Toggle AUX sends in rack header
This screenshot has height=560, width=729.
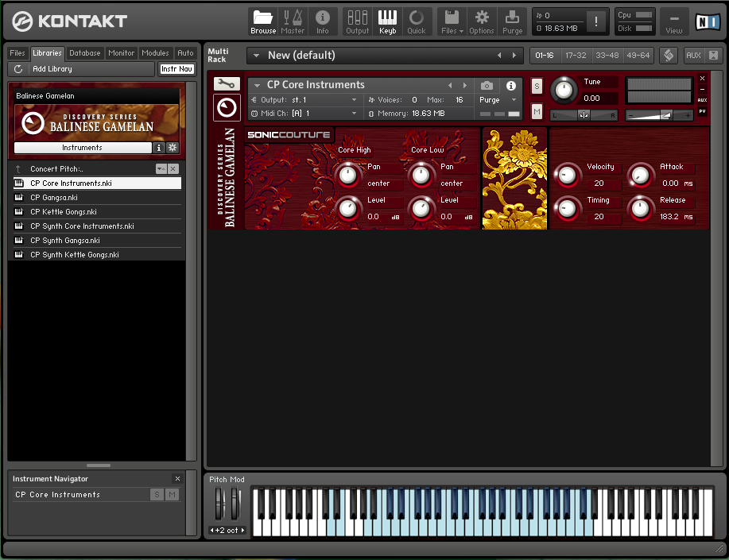tap(693, 56)
